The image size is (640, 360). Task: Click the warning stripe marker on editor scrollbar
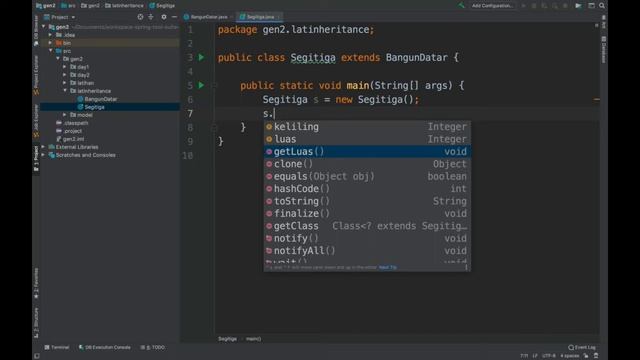pyautogui.click(x=597, y=99)
